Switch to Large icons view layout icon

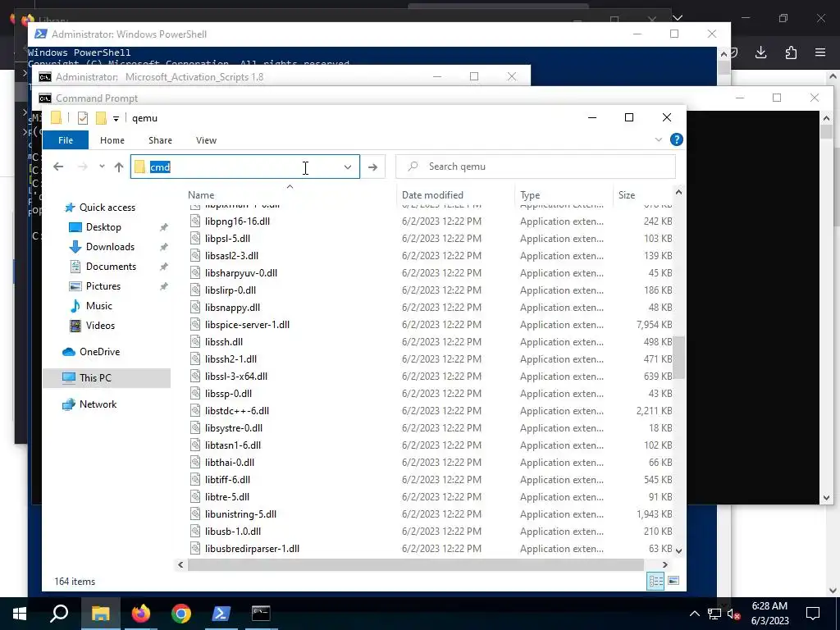[673, 582]
